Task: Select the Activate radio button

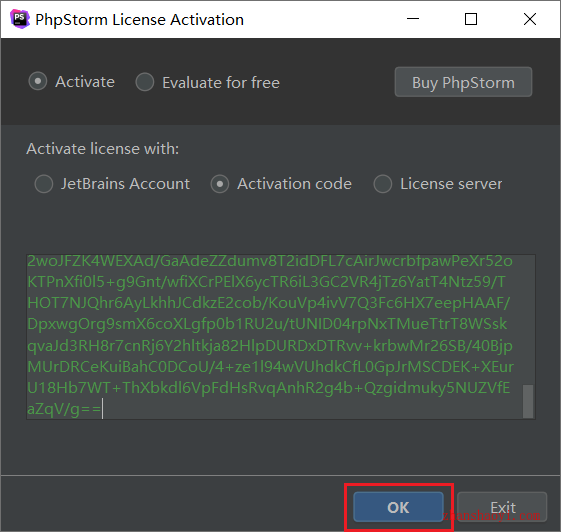Action: [38, 81]
